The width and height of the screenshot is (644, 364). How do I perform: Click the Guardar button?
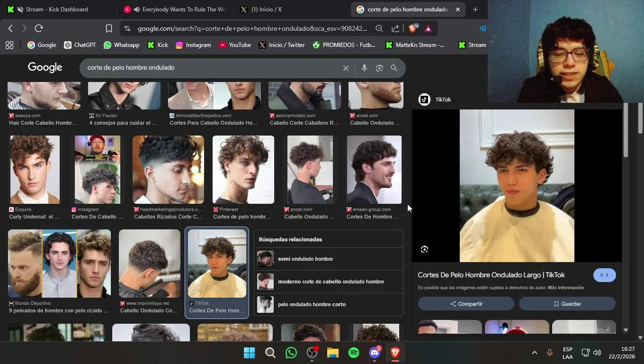coord(567,304)
